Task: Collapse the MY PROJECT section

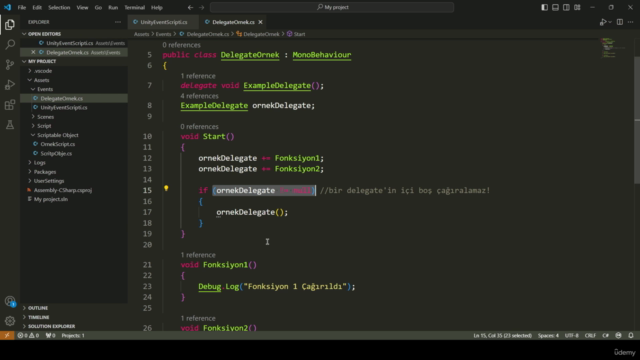Action: [42, 61]
